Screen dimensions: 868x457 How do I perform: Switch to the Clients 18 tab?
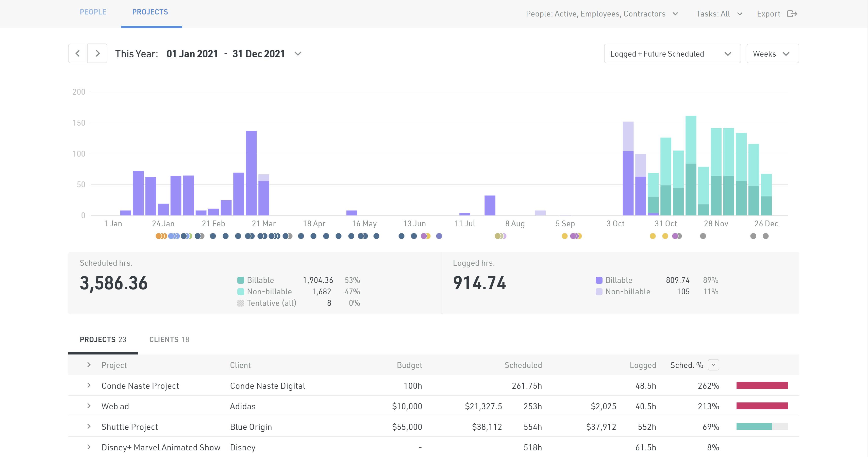(x=169, y=340)
